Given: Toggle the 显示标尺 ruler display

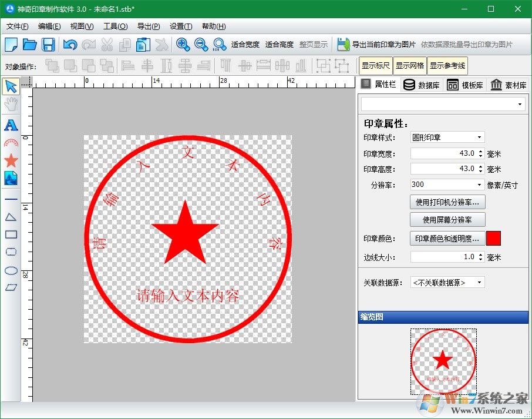Looking at the screenshot, I should (375, 66).
